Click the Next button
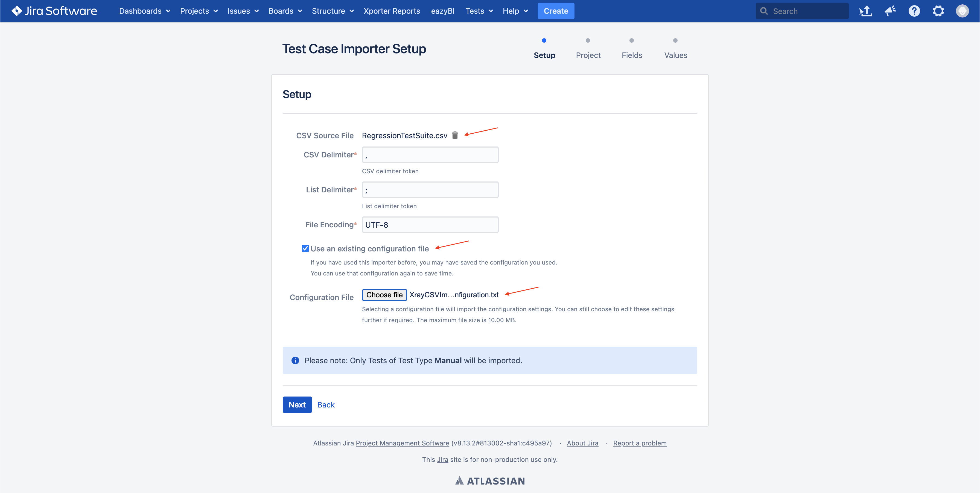980x493 pixels. coord(297,404)
